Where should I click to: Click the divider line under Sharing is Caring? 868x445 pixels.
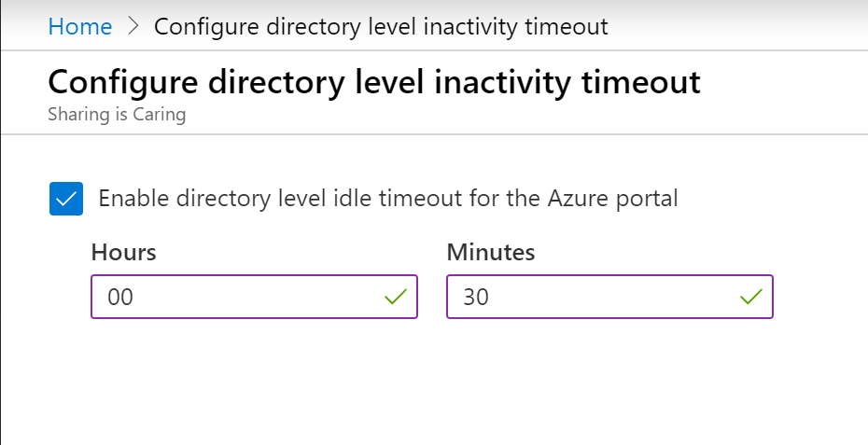(x=434, y=134)
